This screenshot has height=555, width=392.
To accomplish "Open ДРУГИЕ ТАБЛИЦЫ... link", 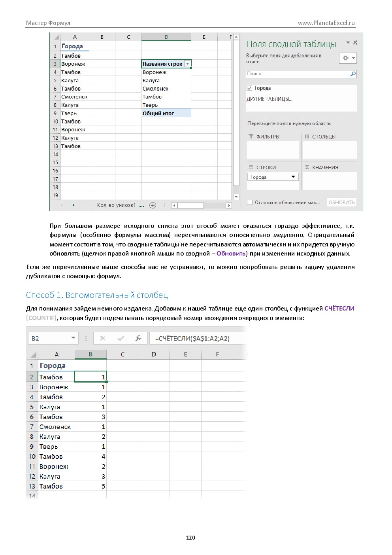I will tap(269, 99).
